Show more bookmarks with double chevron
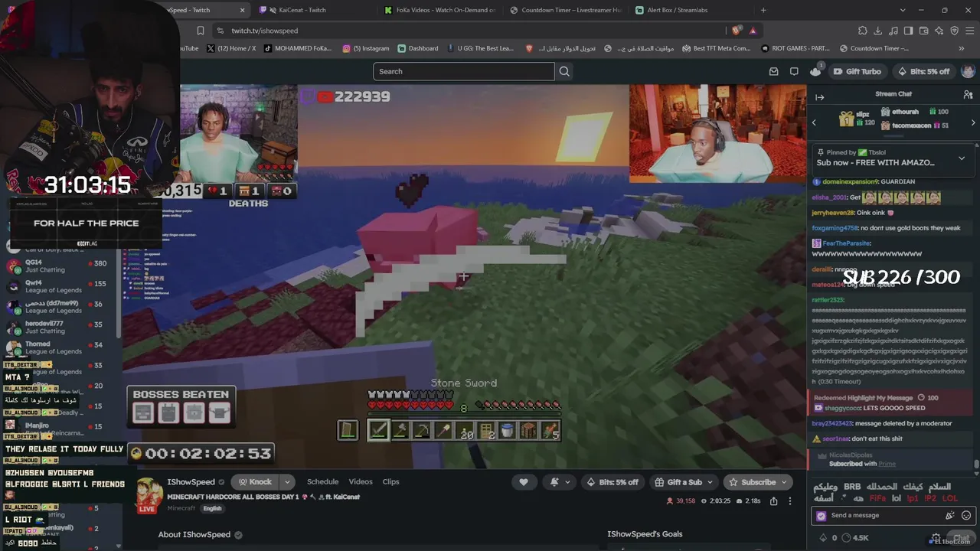 (x=962, y=48)
